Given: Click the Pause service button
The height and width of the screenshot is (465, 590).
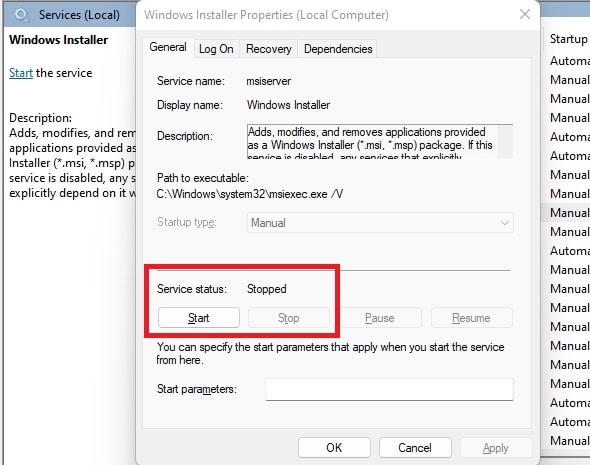Looking at the screenshot, I should [379, 318].
